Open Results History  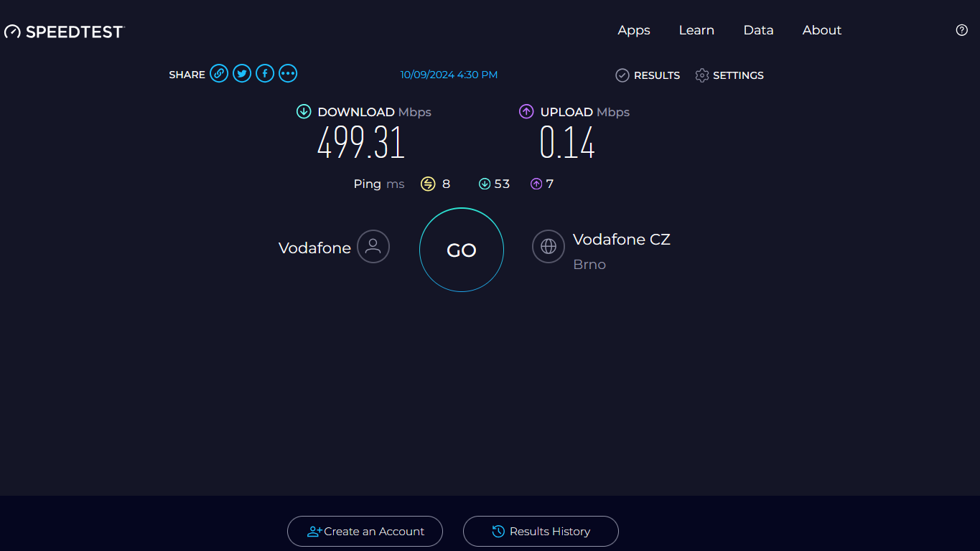click(x=541, y=532)
